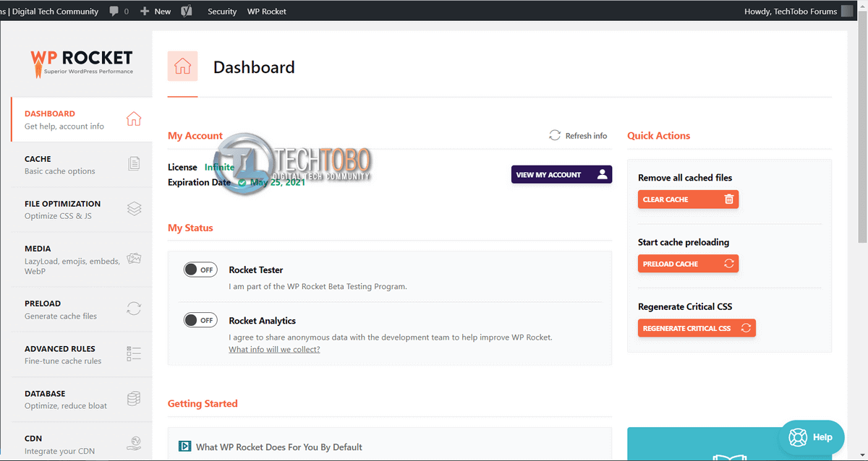Switch to the Media tab
The image size is (868, 461).
[82, 259]
